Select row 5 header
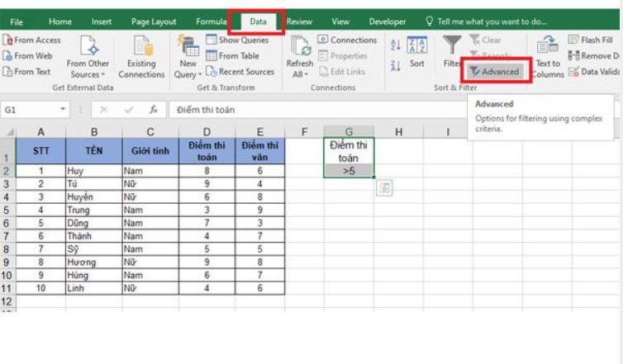The height and width of the screenshot is (364, 623). tap(7, 210)
